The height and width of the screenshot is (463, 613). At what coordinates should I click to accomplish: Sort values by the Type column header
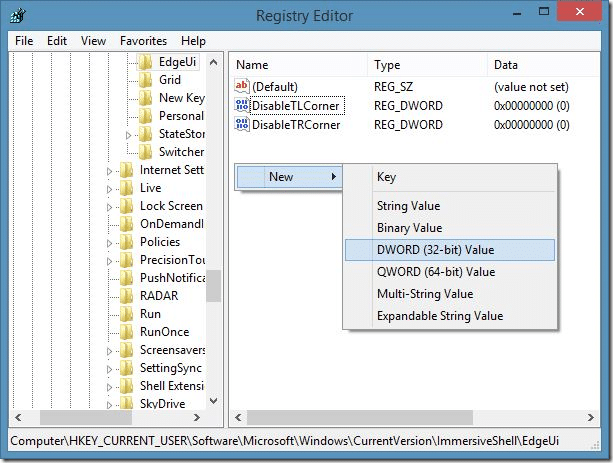point(428,65)
